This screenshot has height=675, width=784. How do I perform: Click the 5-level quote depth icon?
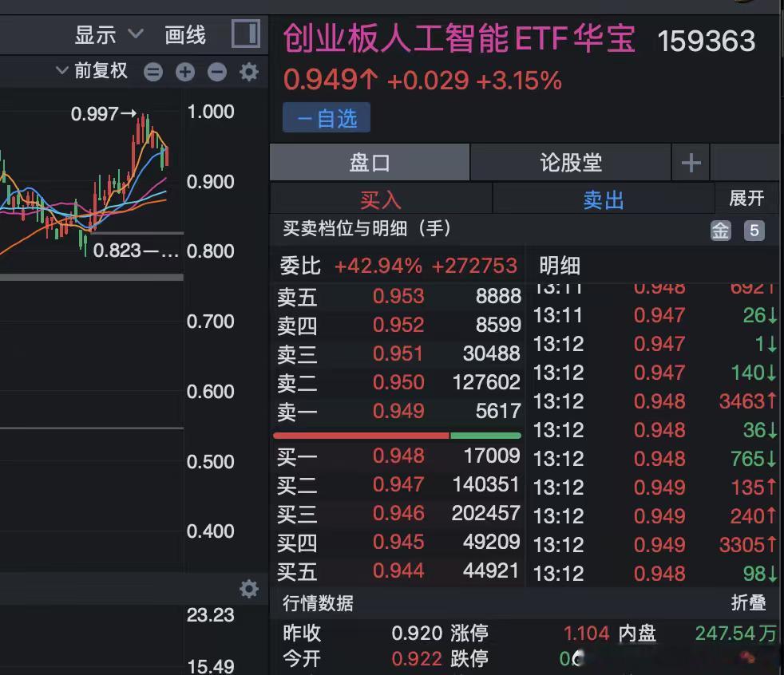(753, 230)
